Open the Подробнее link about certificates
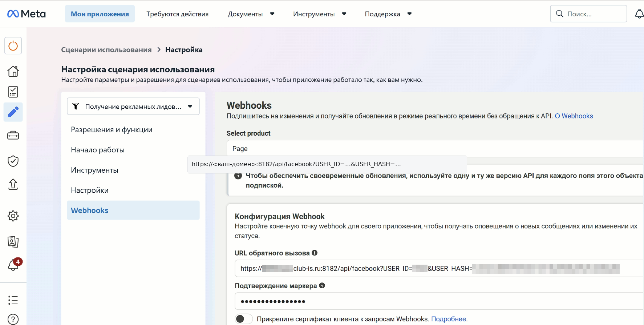The width and height of the screenshot is (644, 325). point(449,319)
